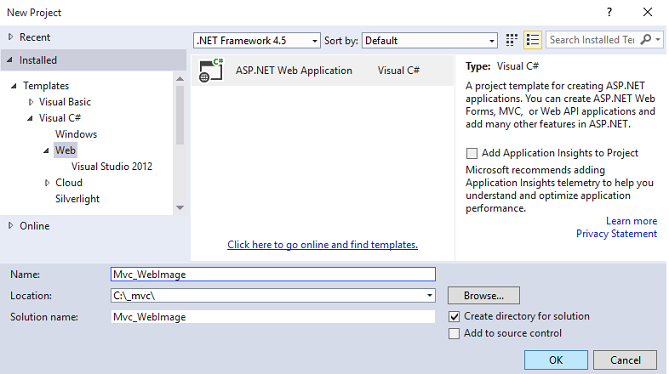Uncheck Create directory for solution
This screenshot has width=669, height=374.
pyautogui.click(x=454, y=316)
